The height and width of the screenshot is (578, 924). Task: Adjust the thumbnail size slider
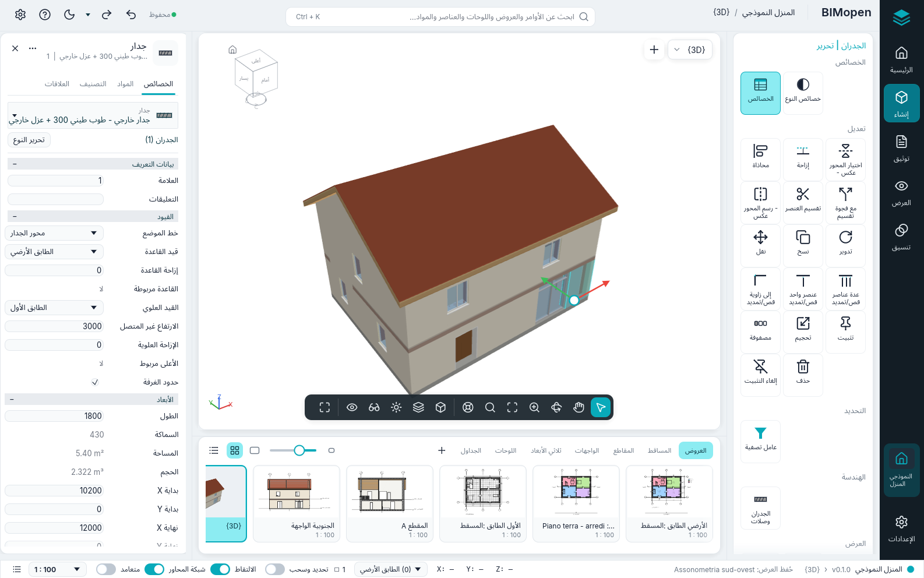click(x=293, y=450)
